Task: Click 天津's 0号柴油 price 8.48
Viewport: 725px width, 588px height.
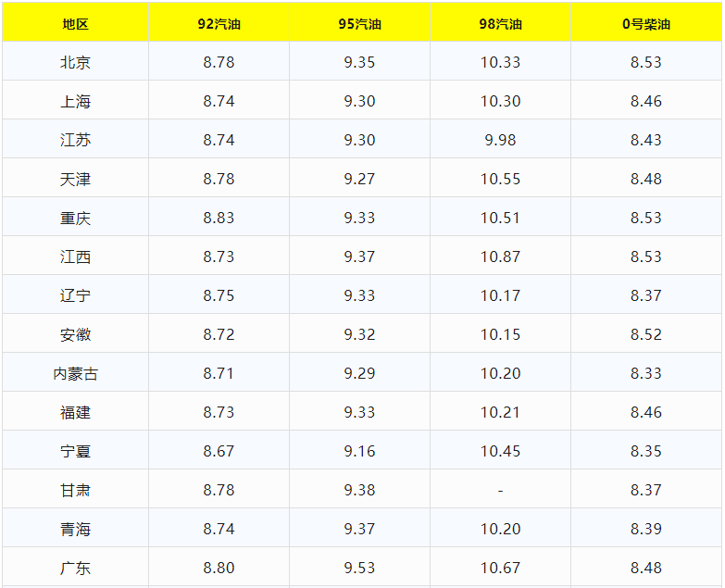Action: tap(646, 179)
